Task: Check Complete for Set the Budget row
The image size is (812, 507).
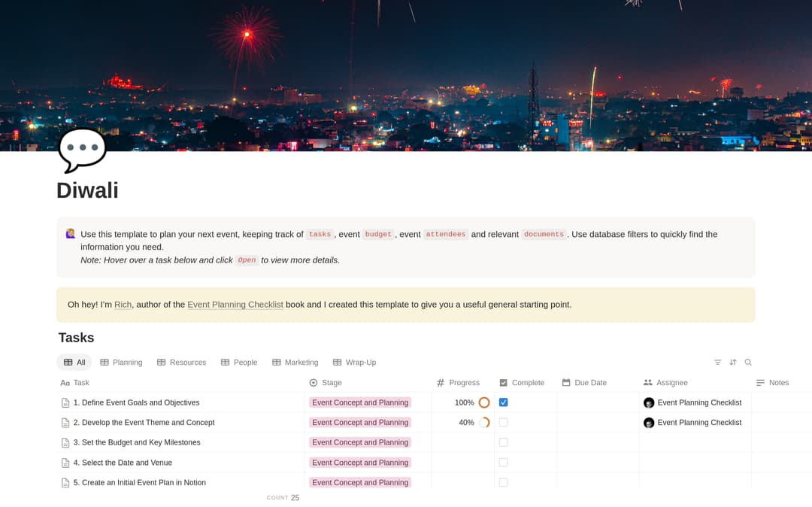Action: (x=503, y=442)
